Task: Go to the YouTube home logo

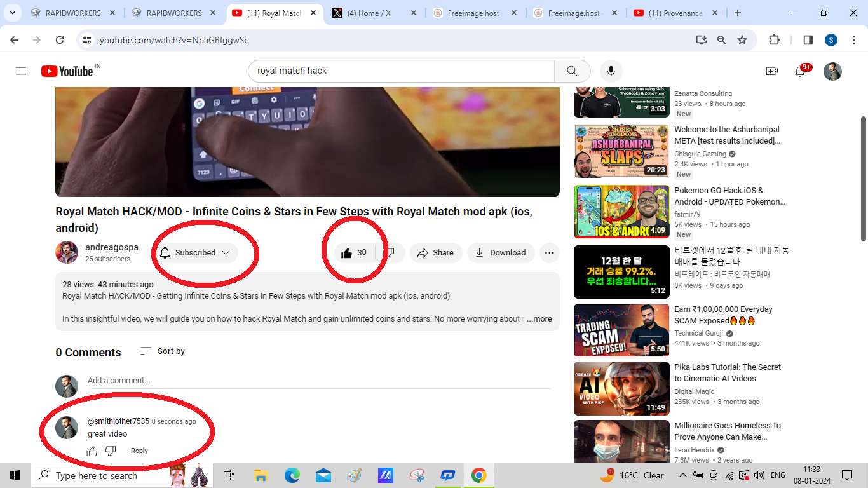Action: tap(67, 71)
